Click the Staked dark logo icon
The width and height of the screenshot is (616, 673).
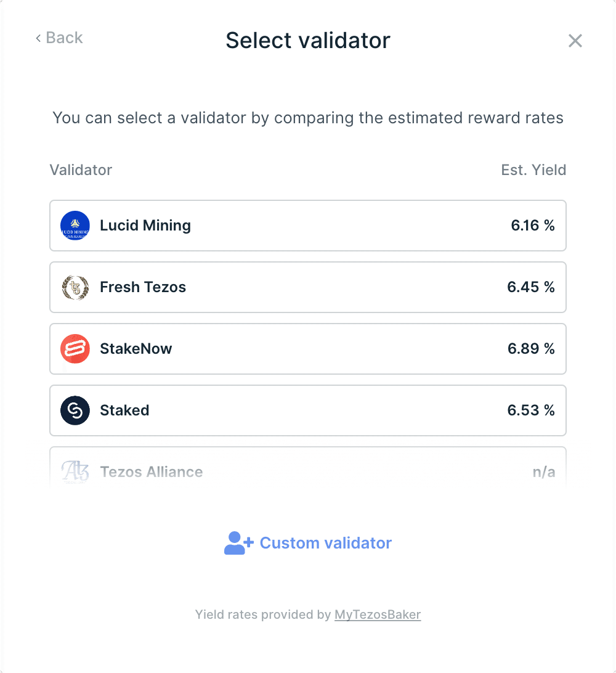point(75,410)
